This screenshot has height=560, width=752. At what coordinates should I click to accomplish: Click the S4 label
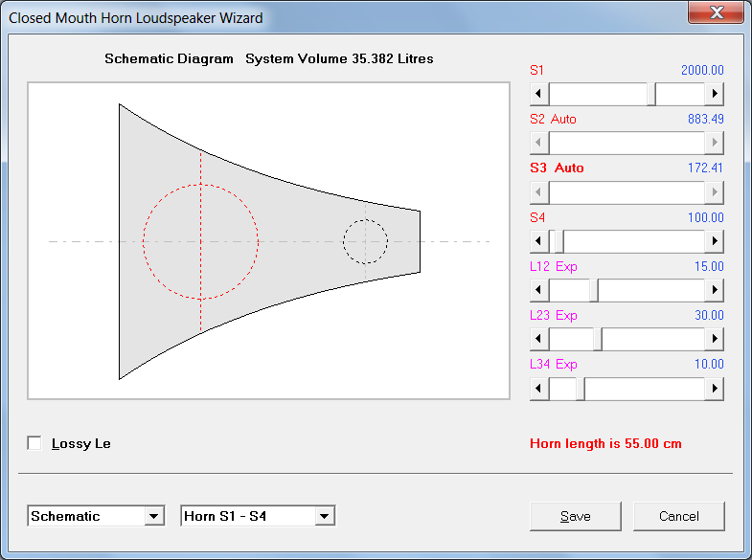(537, 217)
